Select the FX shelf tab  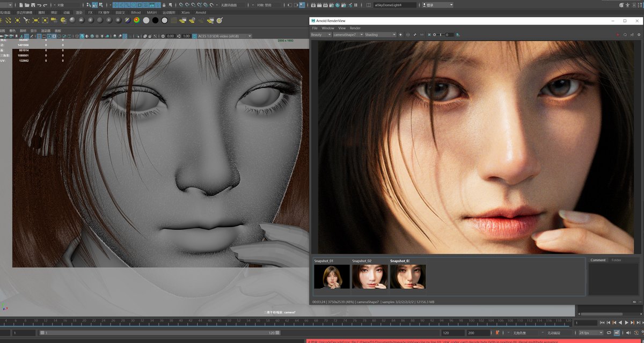coord(90,12)
